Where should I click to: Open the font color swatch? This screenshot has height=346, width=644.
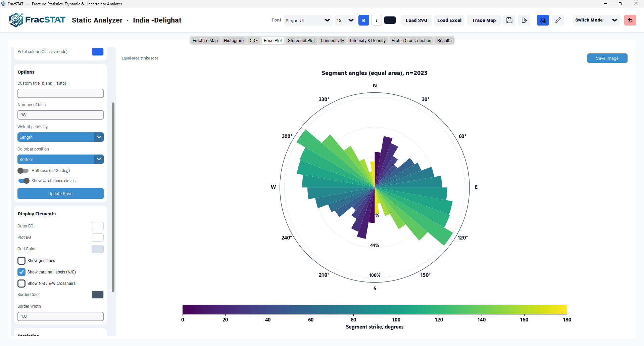pyautogui.click(x=390, y=20)
